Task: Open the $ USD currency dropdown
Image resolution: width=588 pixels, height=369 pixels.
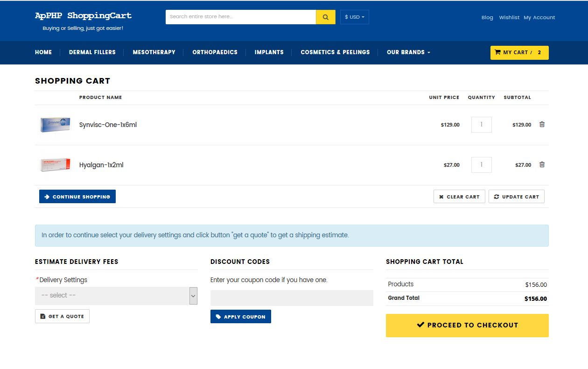Action: [x=354, y=17]
